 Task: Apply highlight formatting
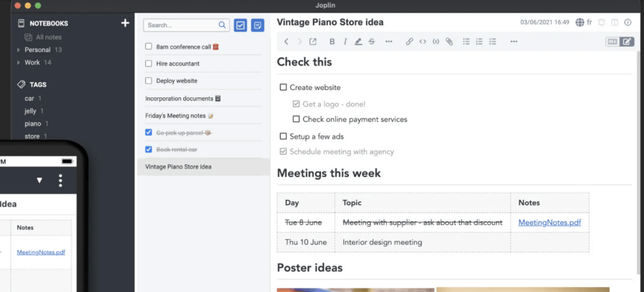click(x=358, y=41)
